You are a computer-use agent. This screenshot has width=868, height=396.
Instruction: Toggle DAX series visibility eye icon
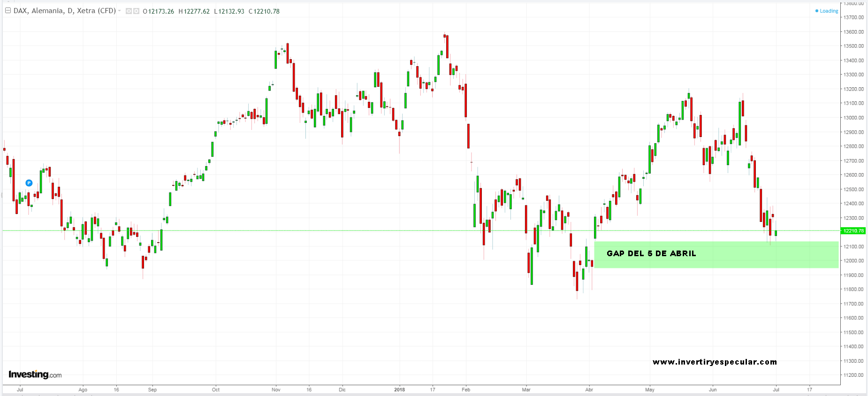click(129, 11)
